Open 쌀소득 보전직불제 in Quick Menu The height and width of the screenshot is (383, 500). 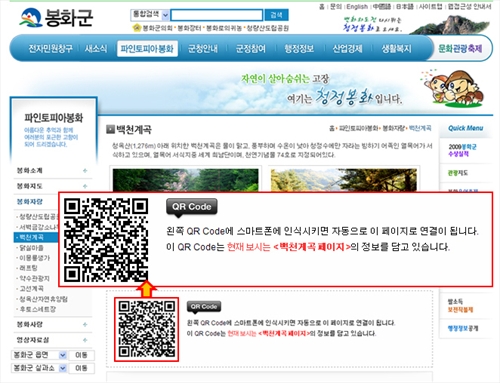[x=460, y=306]
